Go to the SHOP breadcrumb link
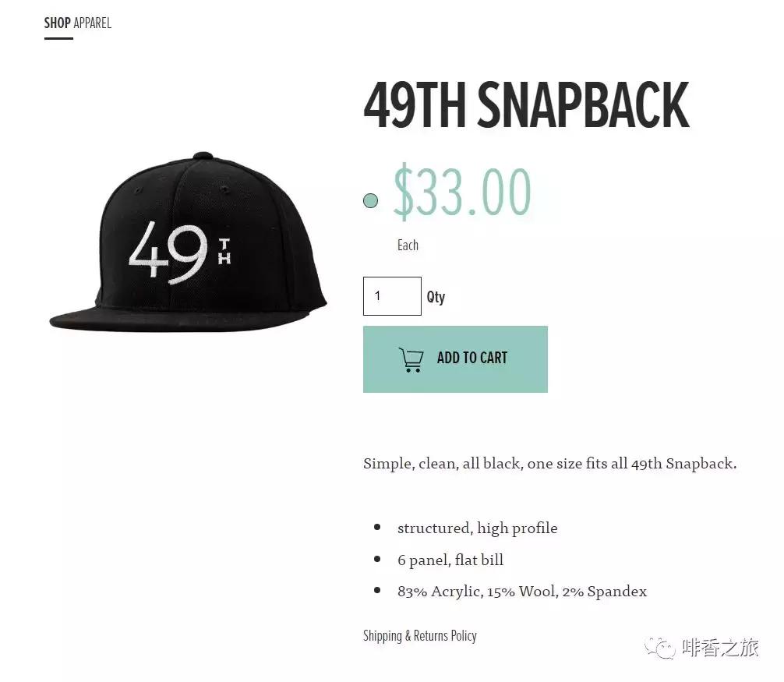This screenshot has width=784, height=682. click(x=57, y=23)
